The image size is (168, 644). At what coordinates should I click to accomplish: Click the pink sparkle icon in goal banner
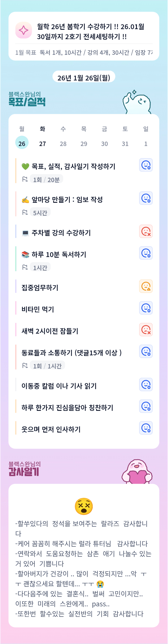click(x=24, y=30)
